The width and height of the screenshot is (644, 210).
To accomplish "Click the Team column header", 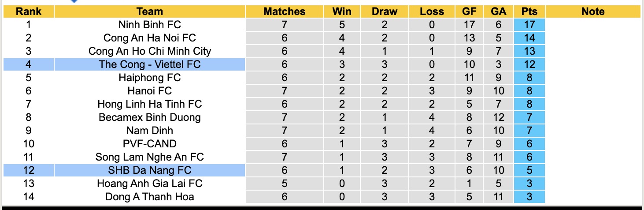I will click(150, 11).
